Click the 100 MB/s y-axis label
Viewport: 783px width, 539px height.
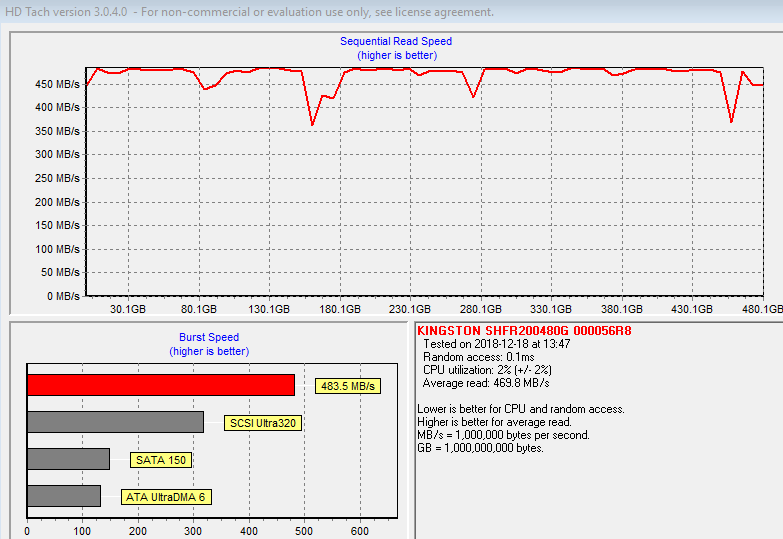pos(57,249)
